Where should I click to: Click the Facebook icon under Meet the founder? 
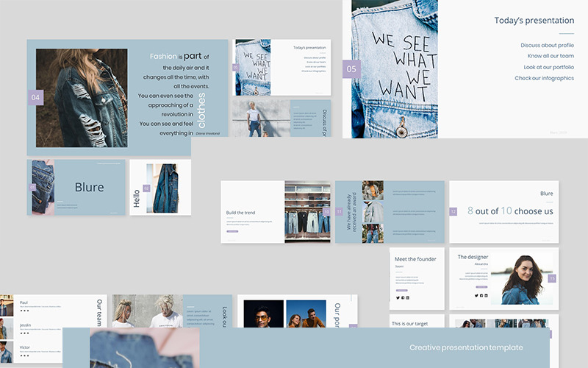coord(402,297)
